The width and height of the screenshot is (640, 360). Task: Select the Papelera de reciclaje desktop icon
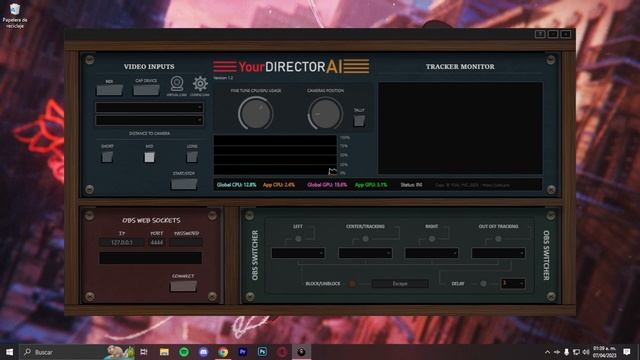click(15, 16)
